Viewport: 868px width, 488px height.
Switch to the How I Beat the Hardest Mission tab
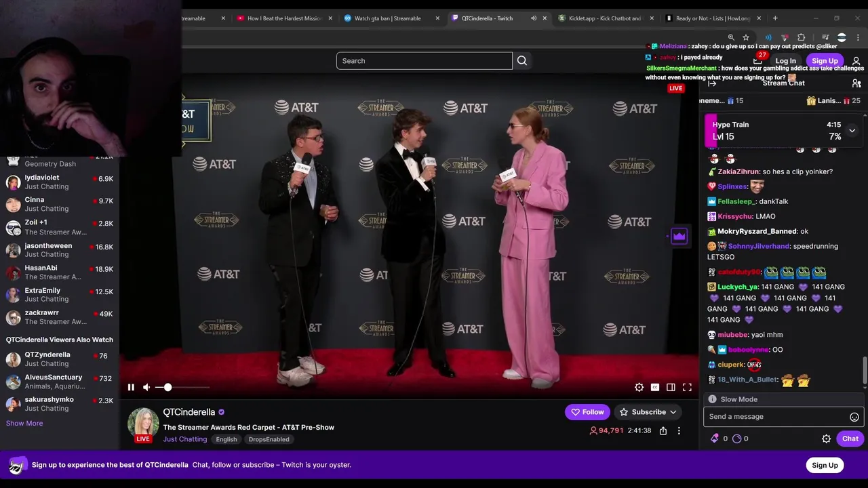pos(283,18)
